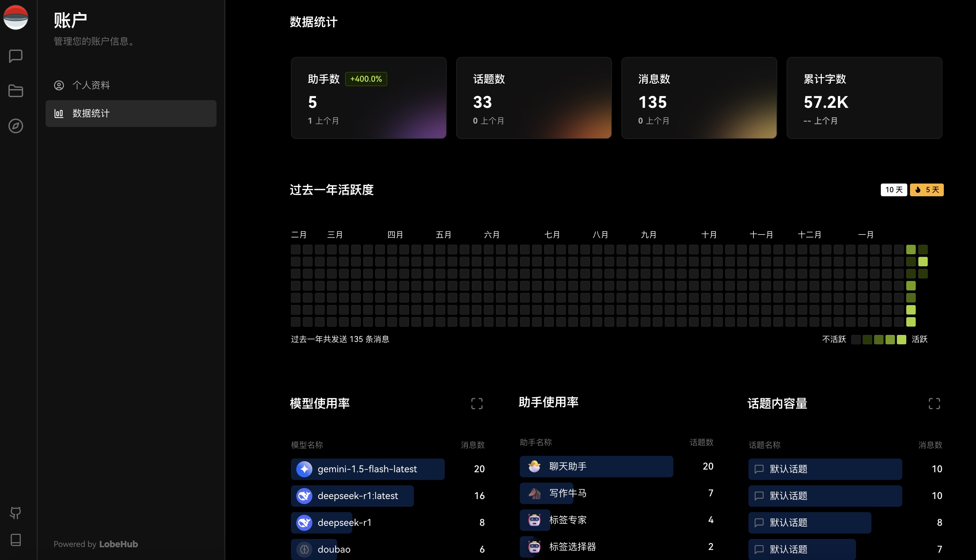This screenshot has width=976, height=560.
Task: Open the documentation book icon
Action: coord(16,540)
